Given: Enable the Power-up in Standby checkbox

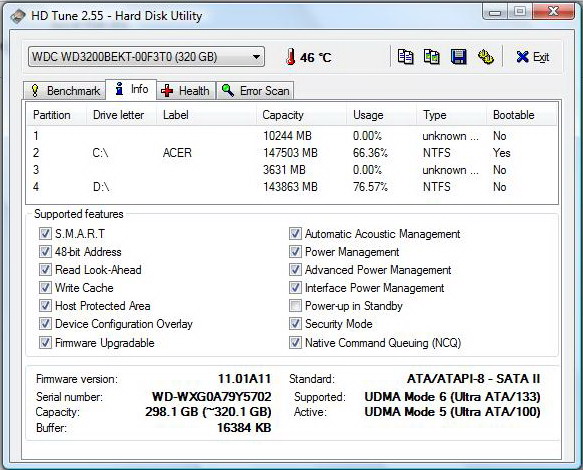Looking at the screenshot, I should [x=295, y=306].
